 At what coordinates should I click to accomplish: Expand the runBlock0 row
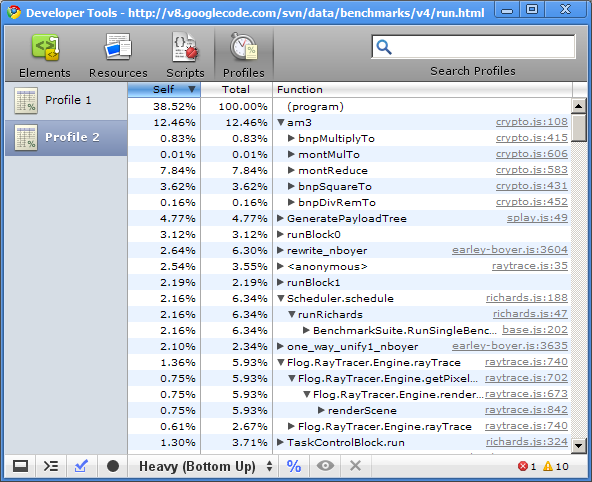coord(280,234)
